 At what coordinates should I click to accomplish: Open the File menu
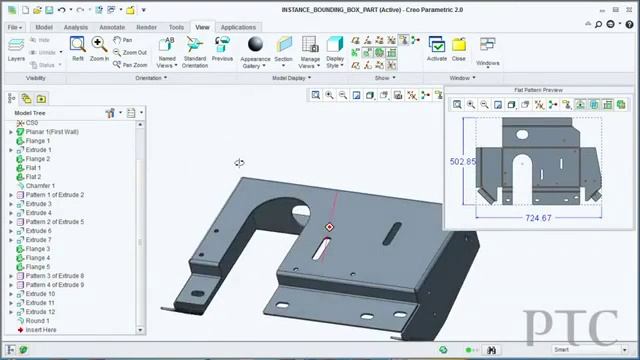15,27
